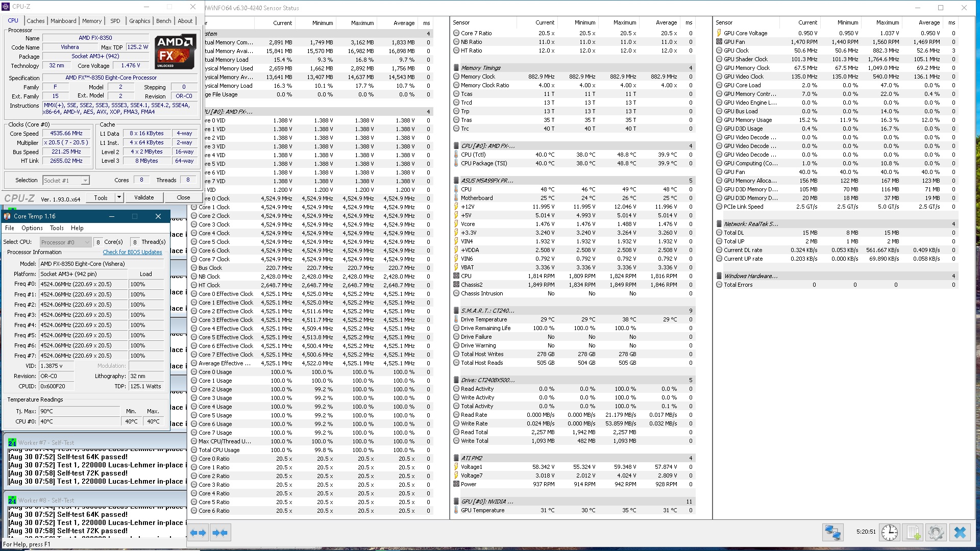The width and height of the screenshot is (980, 551).
Task: Select the GPU Temperature sensor row
Action: coord(482,510)
